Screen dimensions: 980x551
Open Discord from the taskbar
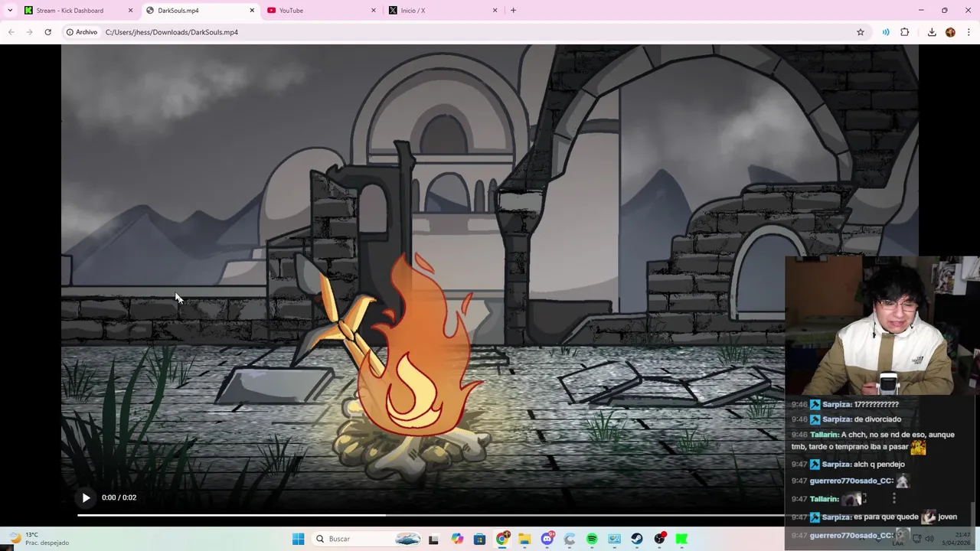[547, 539]
